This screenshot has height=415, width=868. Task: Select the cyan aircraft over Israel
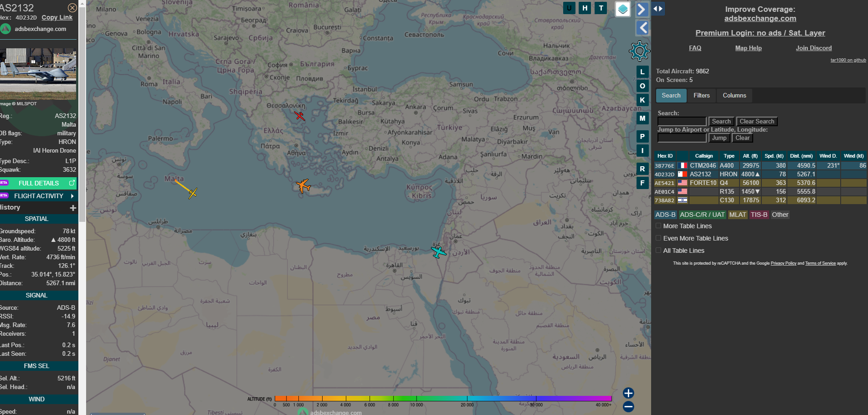(438, 251)
